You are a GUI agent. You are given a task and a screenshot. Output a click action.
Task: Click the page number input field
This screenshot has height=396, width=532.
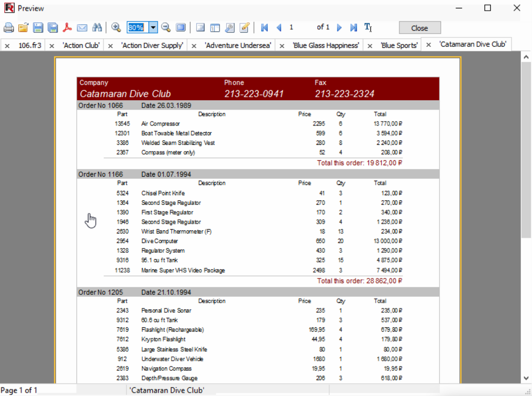tap(300, 28)
